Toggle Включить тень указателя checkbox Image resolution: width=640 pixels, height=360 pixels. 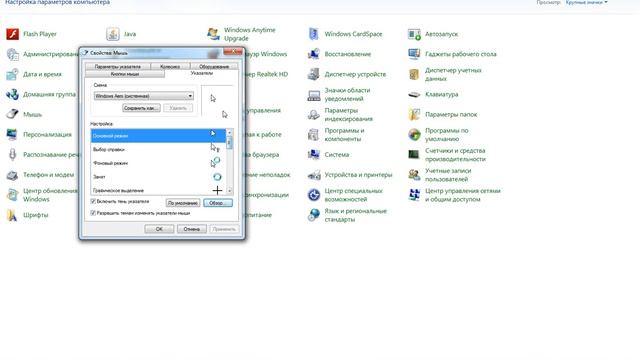[93, 201]
